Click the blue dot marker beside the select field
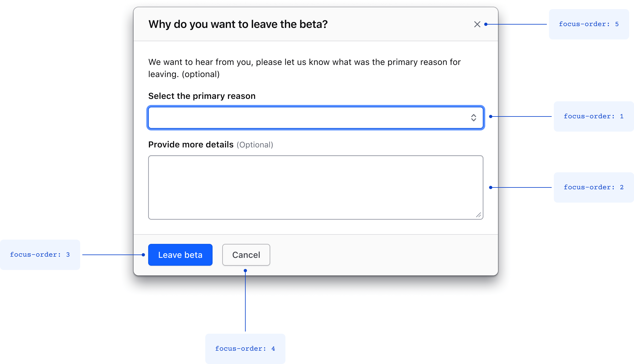The width and height of the screenshot is (634, 364). [491, 116]
